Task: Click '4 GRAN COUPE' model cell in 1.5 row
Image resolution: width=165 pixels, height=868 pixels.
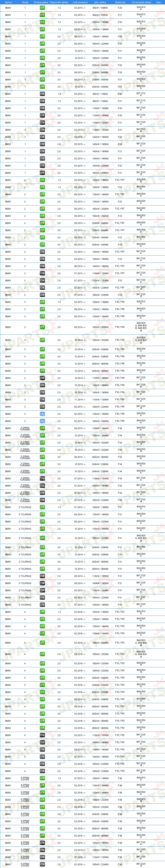Action: point(25,778)
